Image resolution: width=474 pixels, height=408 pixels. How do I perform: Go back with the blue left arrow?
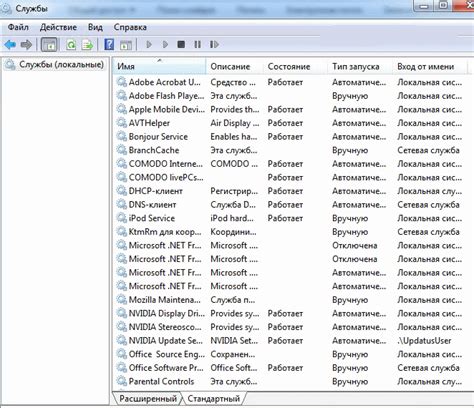coord(10,44)
